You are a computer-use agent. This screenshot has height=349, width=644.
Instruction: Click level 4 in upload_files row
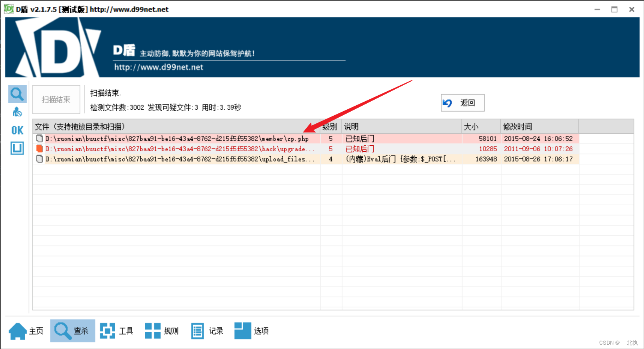pos(331,159)
